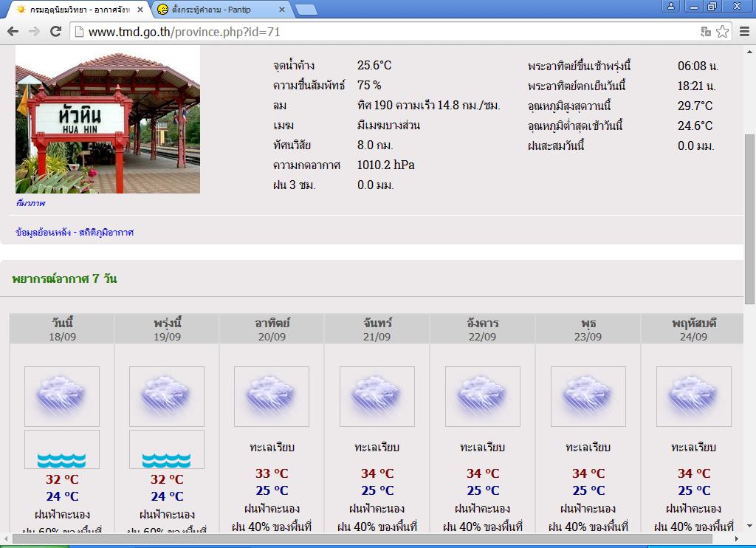Viewport: 756px width, 548px height.
Task: Click the scroll up arrow
Action: click(749, 52)
